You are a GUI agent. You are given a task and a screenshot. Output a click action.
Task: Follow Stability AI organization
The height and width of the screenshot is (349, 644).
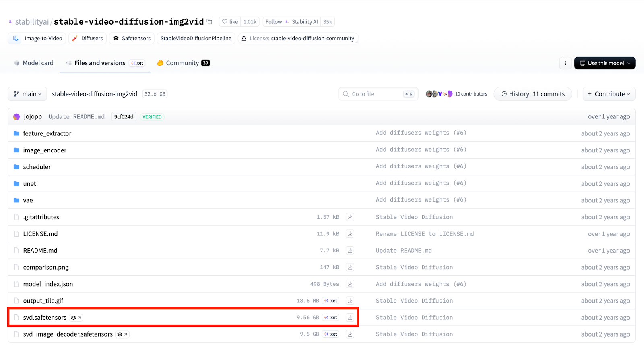point(274,22)
